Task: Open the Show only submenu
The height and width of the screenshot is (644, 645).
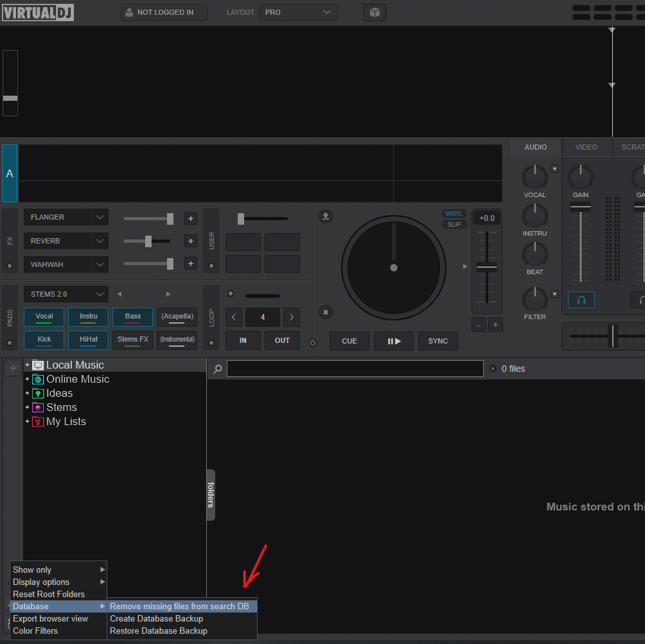Action: pyautogui.click(x=58, y=570)
